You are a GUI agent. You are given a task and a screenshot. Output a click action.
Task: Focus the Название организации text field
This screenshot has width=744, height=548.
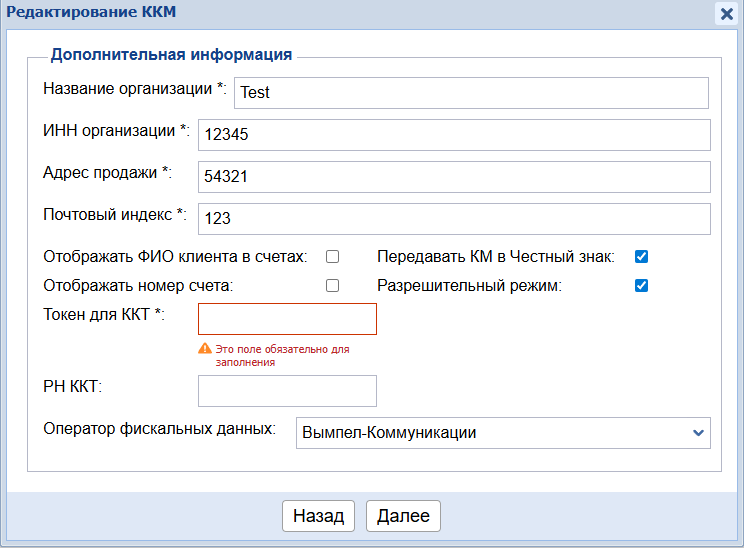[x=470, y=93]
